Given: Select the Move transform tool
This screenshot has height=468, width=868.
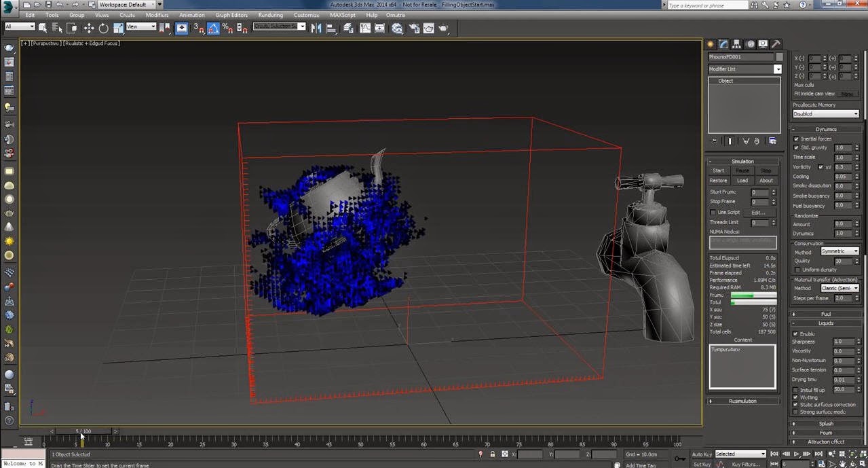Looking at the screenshot, I should [x=89, y=28].
